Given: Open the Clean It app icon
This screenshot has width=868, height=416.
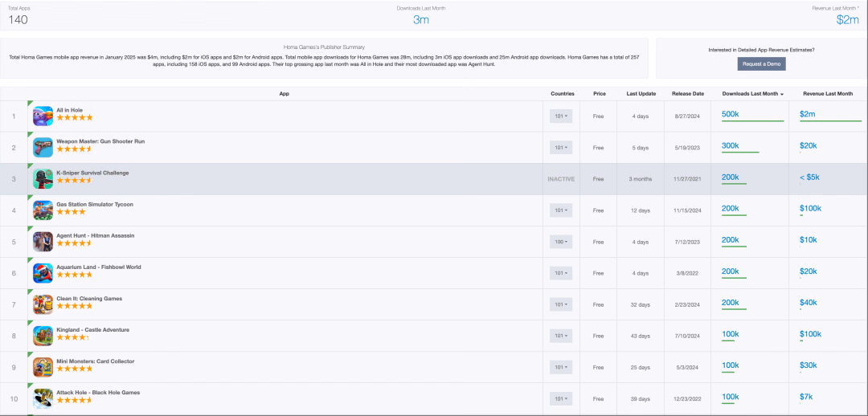Looking at the screenshot, I should (x=43, y=305).
